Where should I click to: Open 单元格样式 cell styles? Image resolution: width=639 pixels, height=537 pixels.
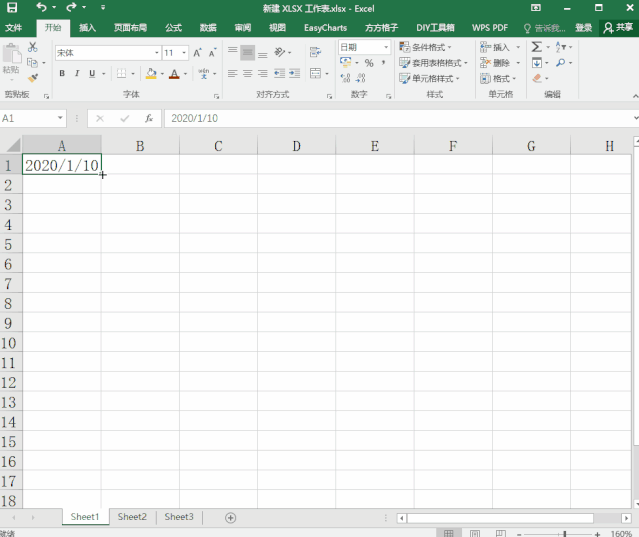[x=429, y=78]
